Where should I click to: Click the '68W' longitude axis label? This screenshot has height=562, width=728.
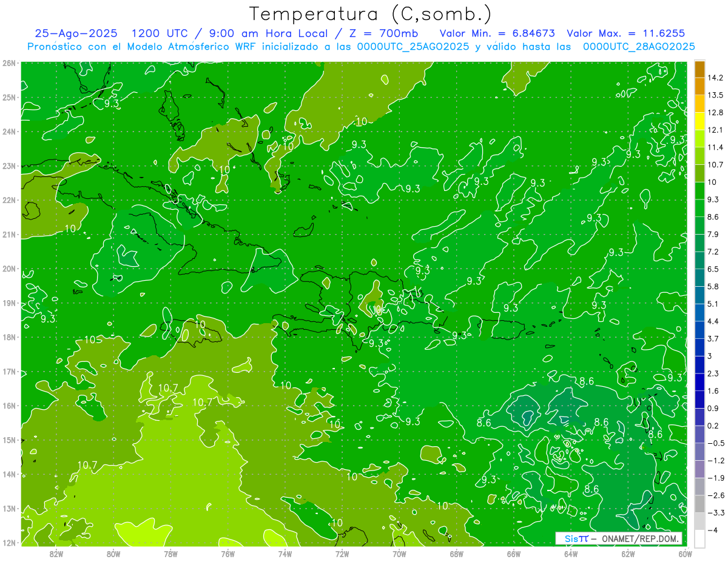457,554
